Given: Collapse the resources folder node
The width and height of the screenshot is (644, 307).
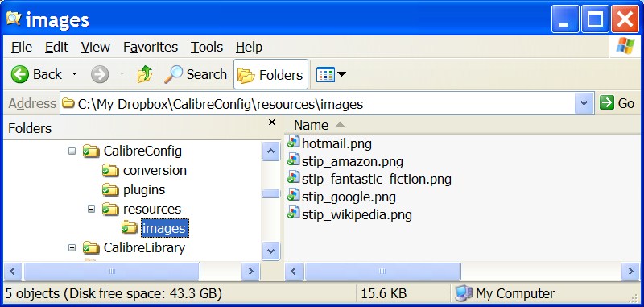Looking at the screenshot, I should tap(92, 210).
